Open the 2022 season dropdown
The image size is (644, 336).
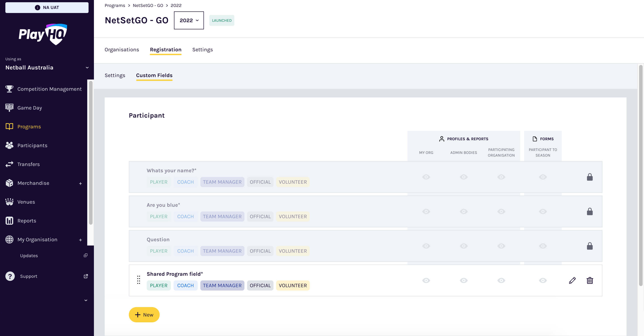pyautogui.click(x=189, y=20)
